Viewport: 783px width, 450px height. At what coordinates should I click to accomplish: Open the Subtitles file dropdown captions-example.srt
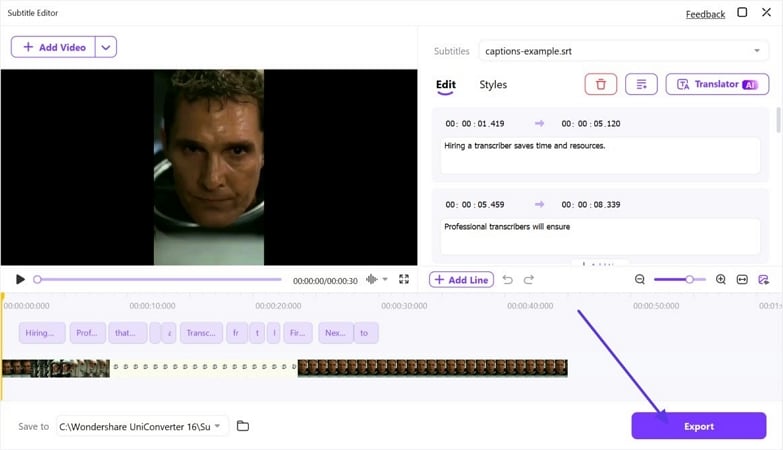coord(623,51)
